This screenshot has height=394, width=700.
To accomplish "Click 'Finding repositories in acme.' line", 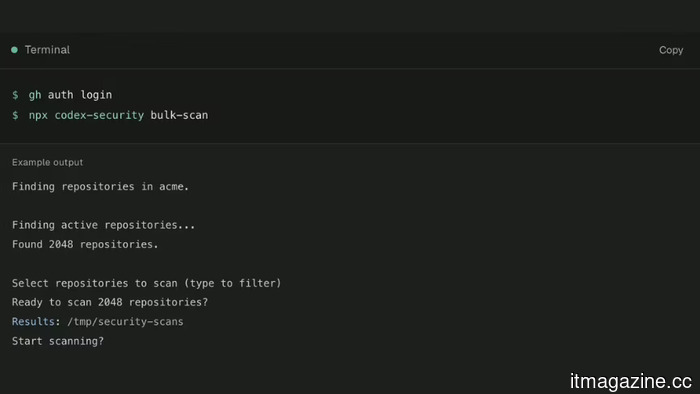I will pos(100,187).
